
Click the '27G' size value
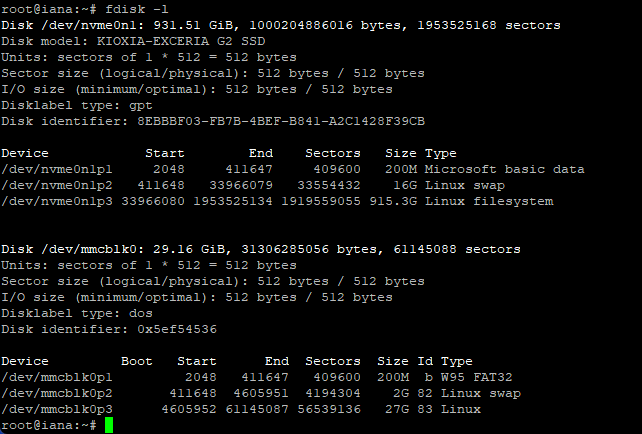coord(397,409)
